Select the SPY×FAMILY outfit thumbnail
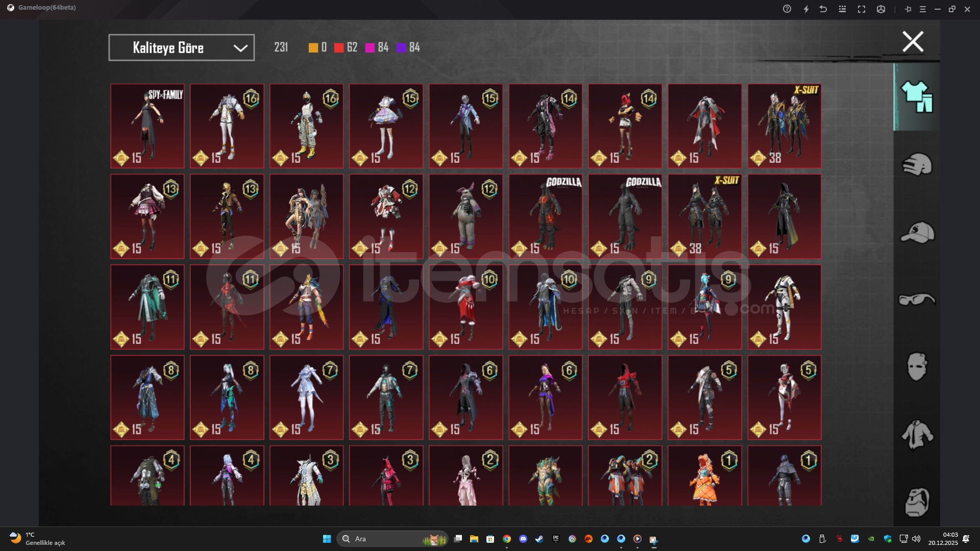The width and height of the screenshot is (980, 551). [147, 126]
